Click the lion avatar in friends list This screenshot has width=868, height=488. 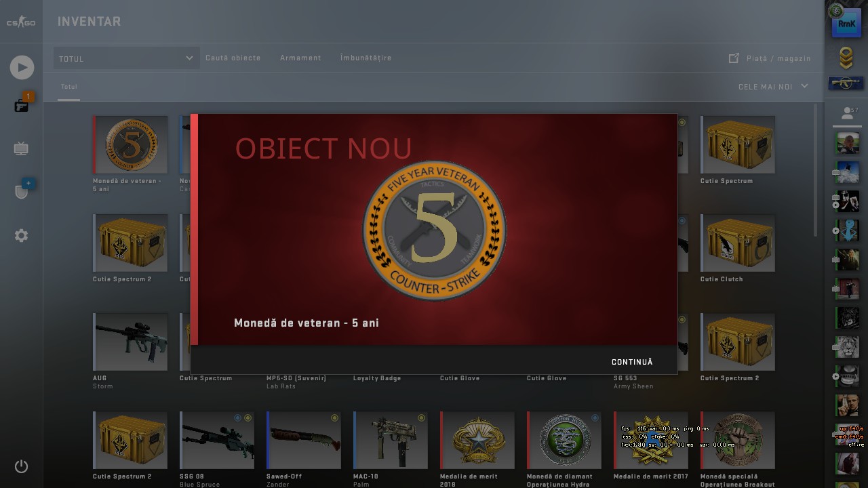click(848, 347)
